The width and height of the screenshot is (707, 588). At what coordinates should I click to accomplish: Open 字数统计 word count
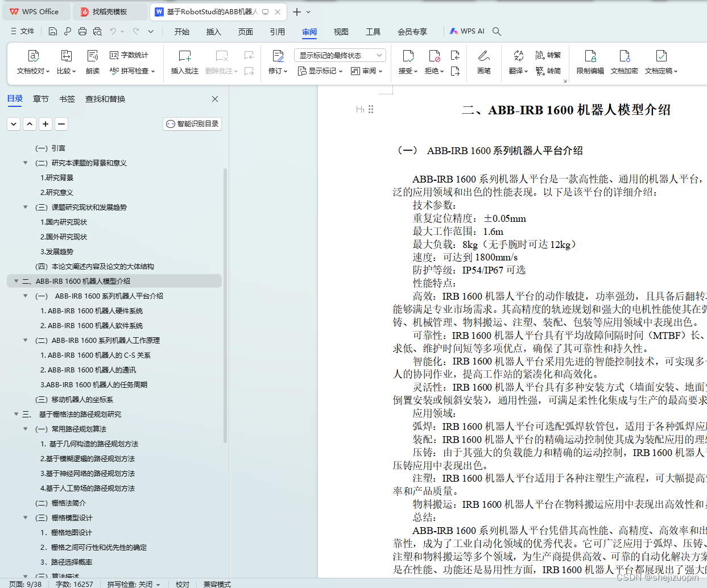click(129, 55)
